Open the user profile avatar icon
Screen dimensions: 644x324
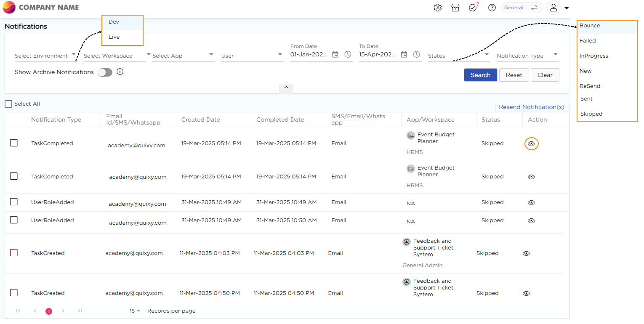point(554,8)
